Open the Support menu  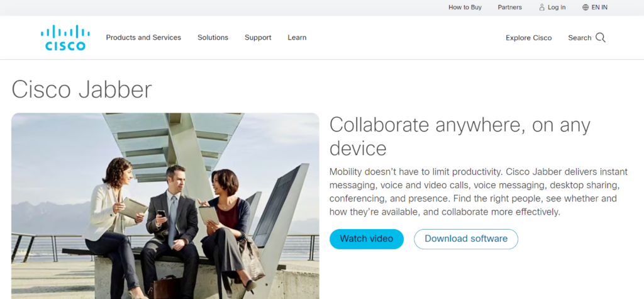[x=258, y=38]
